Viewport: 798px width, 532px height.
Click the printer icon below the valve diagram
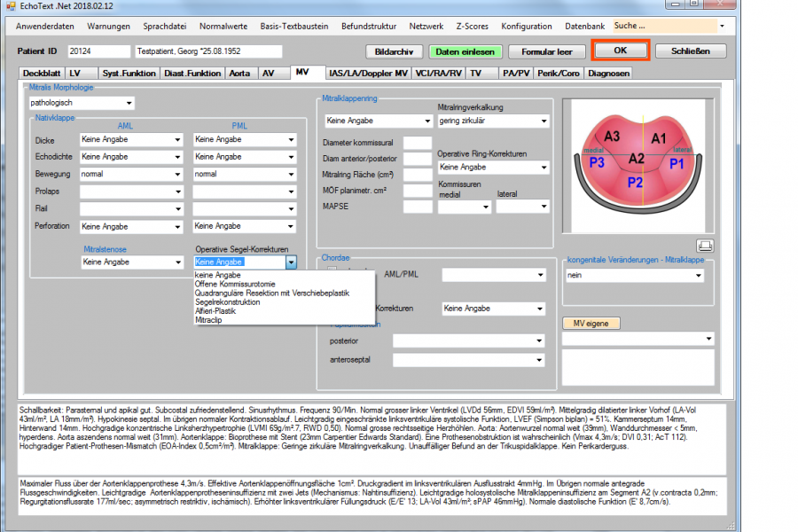point(705,246)
